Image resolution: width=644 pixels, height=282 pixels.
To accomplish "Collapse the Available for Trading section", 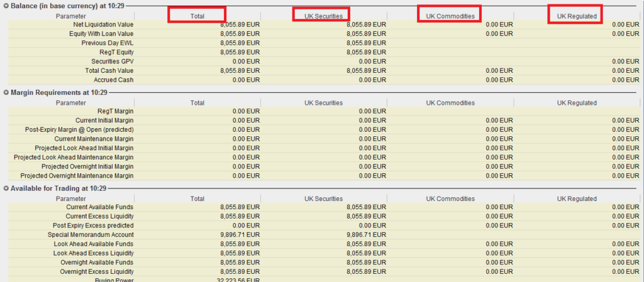I will [6, 188].
